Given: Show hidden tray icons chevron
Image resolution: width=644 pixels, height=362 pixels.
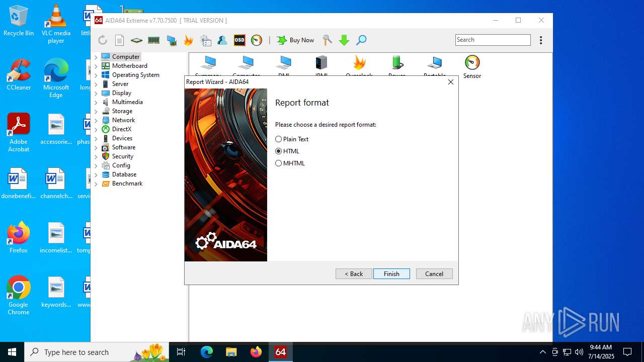Looking at the screenshot, I should (x=542, y=352).
